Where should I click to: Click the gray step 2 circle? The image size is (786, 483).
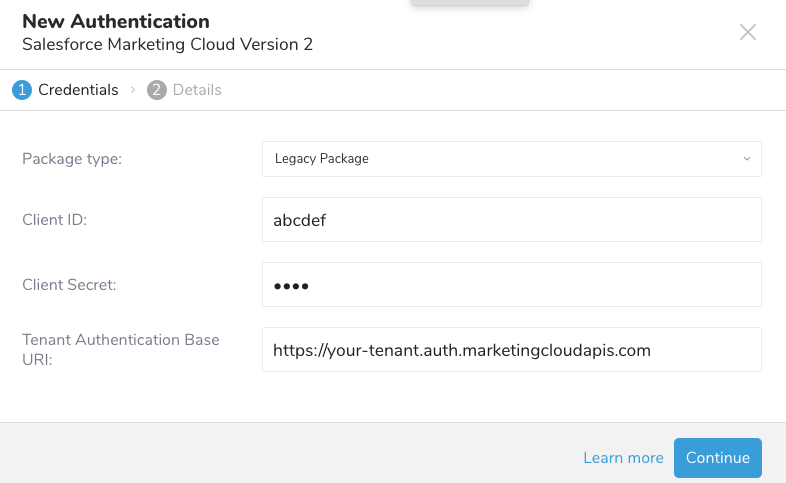[156, 90]
